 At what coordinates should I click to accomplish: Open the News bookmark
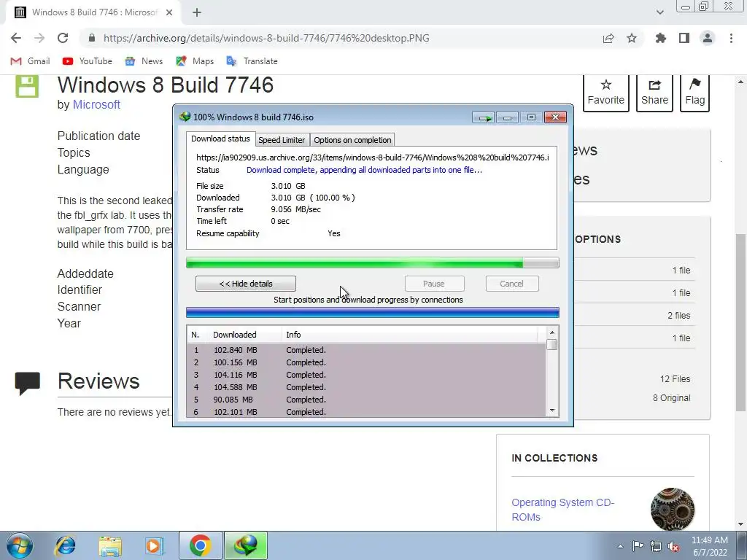pyautogui.click(x=144, y=61)
